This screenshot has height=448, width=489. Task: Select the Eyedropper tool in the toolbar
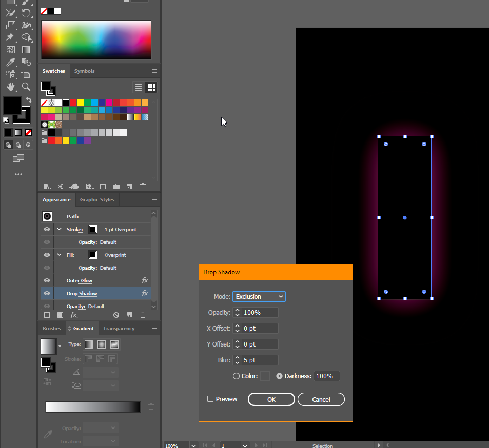tap(11, 62)
